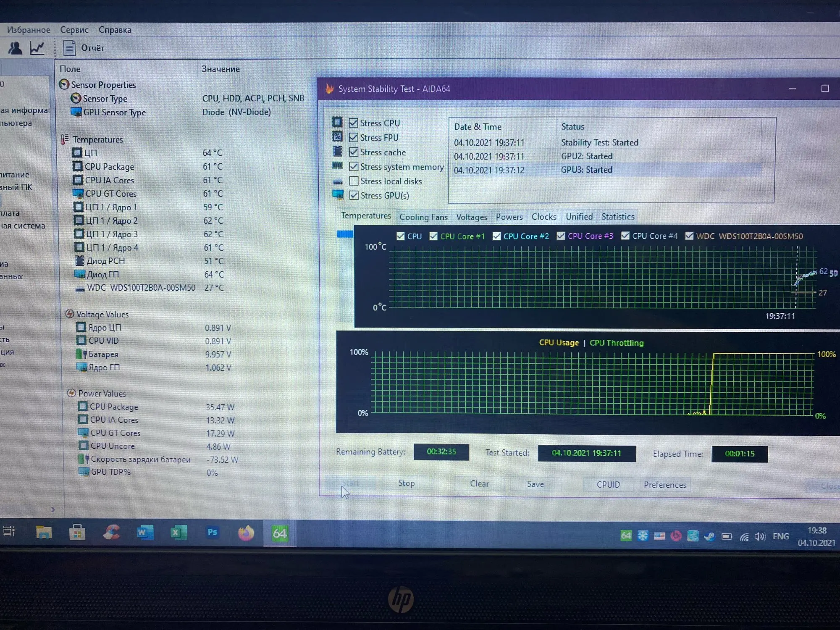Click the user profile toolbar icon

tap(16, 48)
